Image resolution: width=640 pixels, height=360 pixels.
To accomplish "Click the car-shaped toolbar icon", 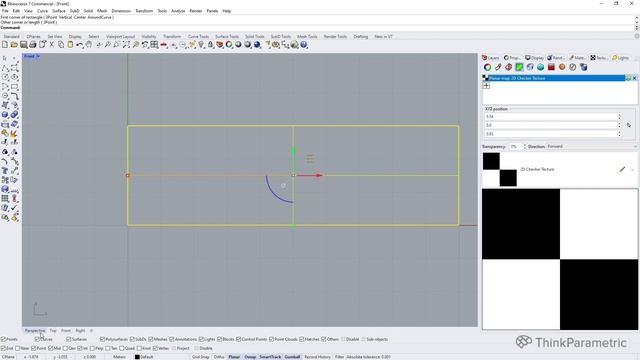I will pyautogui.click(x=164, y=45).
